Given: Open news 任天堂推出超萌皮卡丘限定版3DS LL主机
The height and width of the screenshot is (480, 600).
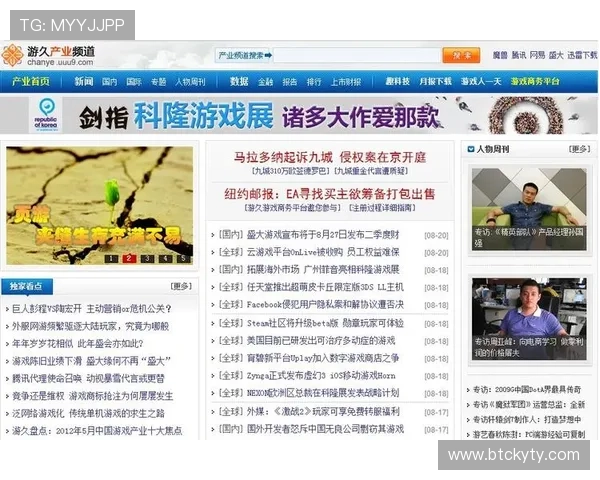Looking at the screenshot, I should coord(325,287).
